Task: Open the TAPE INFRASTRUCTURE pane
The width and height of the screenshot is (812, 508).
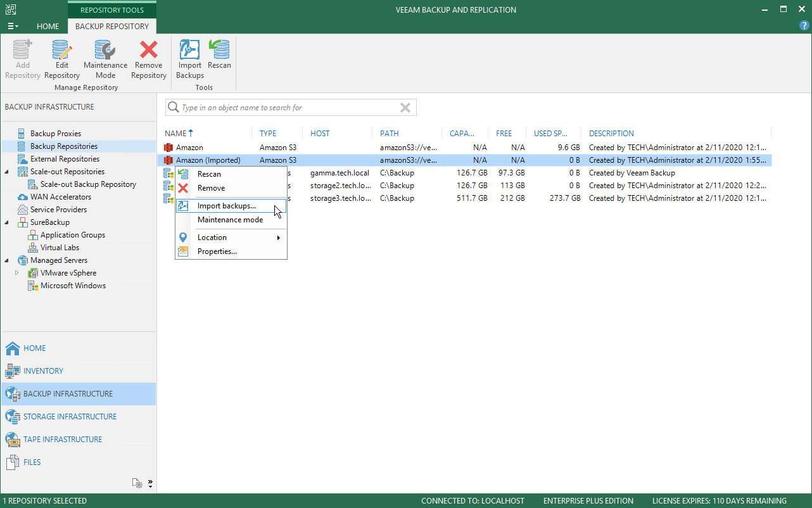Action: tap(78, 440)
